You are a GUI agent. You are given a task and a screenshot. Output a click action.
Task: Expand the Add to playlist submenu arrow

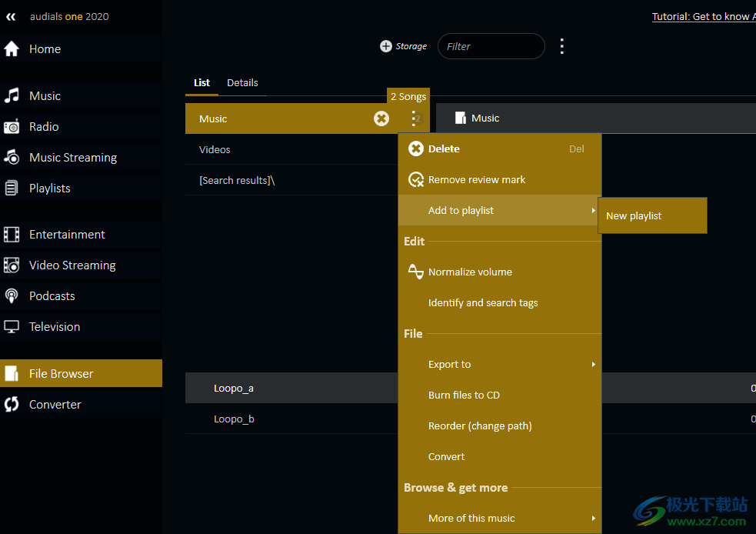594,210
